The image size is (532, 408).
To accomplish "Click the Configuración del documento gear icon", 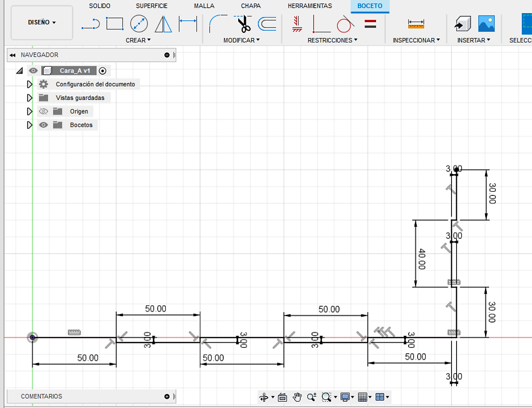I will click(43, 84).
